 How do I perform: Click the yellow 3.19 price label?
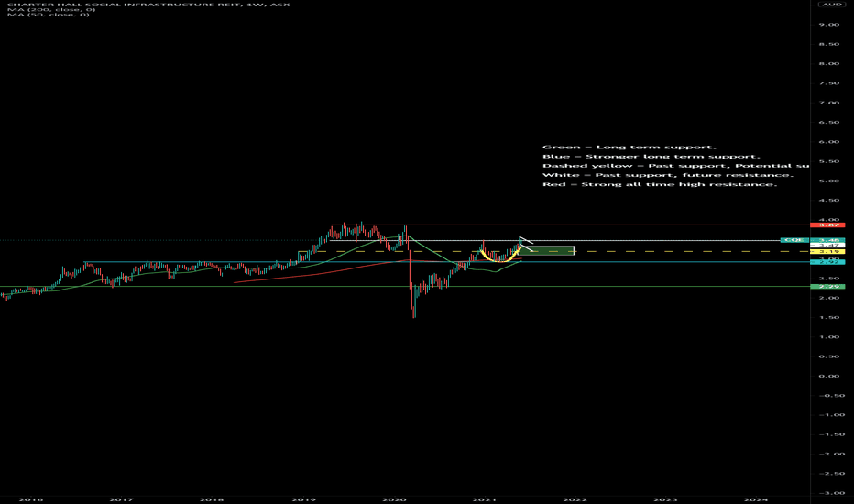[827, 252]
